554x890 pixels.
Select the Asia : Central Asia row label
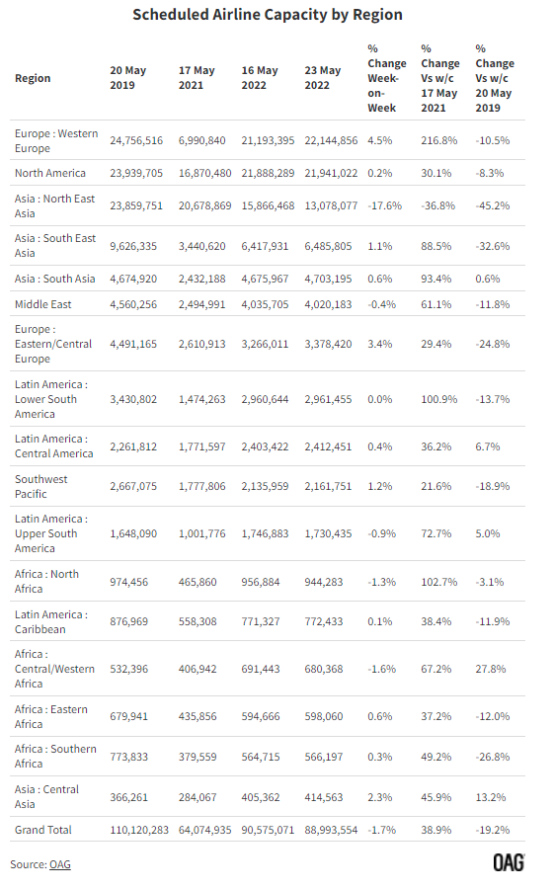[x=47, y=797]
